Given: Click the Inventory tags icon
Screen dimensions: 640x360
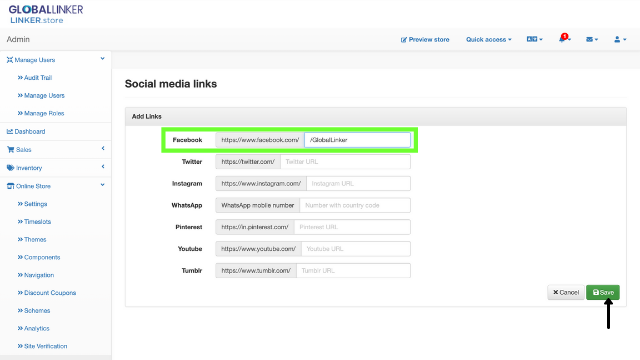Looking at the screenshot, I should pyautogui.click(x=11, y=168).
